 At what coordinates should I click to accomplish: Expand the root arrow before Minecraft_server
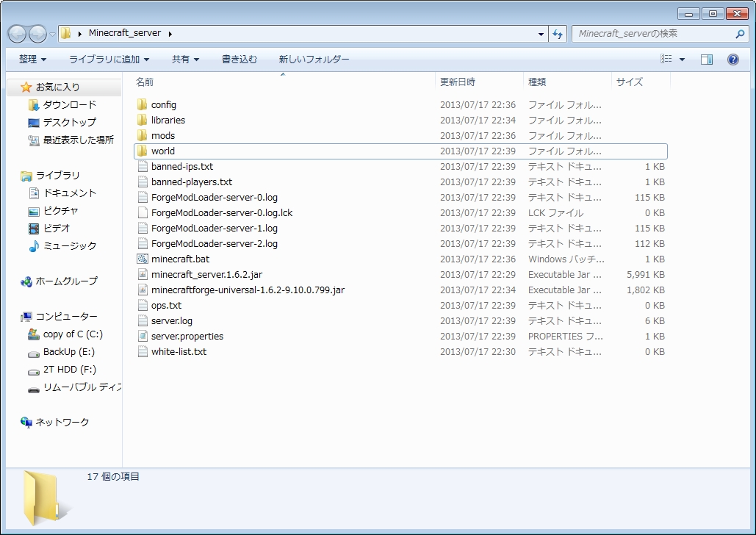coord(79,34)
